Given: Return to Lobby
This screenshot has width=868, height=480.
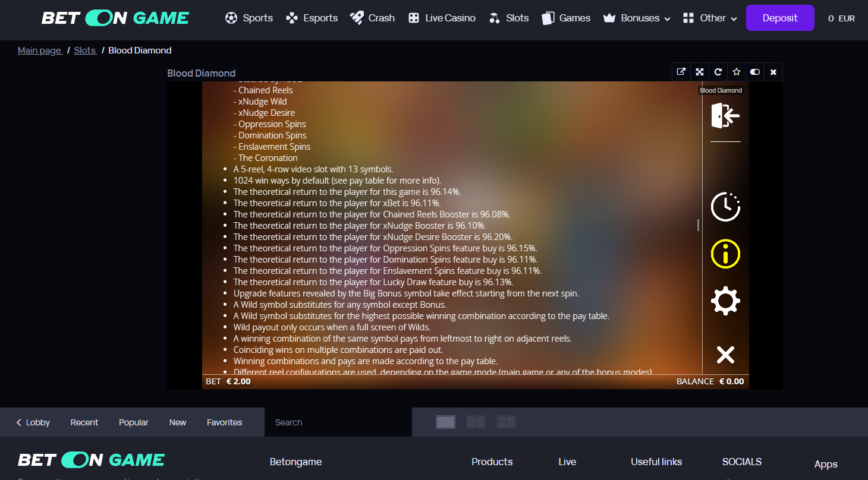Looking at the screenshot, I should [x=33, y=422].
